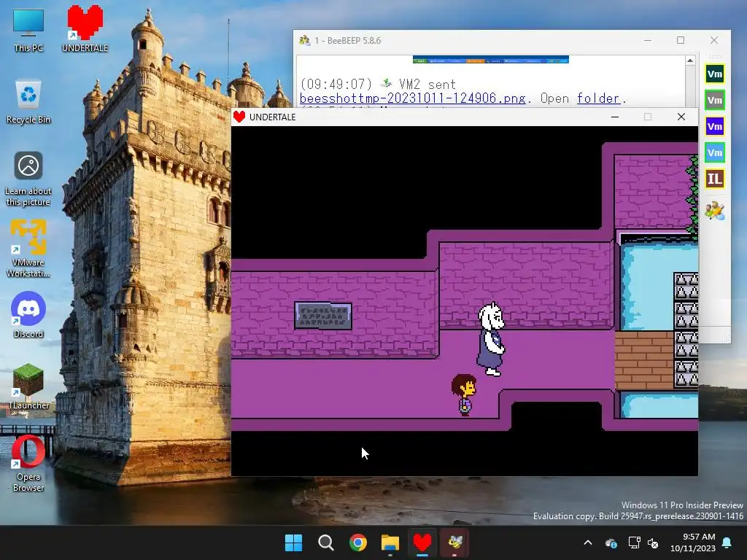Open network status tray icon
Image resolution: width=747 pixels, height=560 pixels.
pyautogui.click(x=634, y=542)
